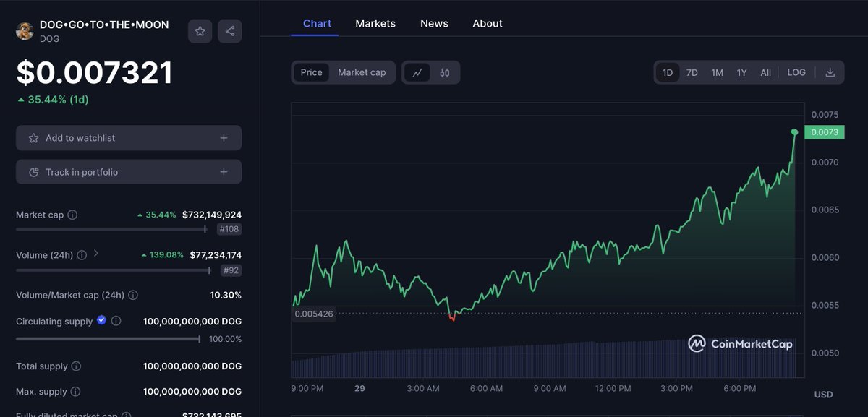This screenshot has width=868, height=417.
Task: Toggle LOG scale on chart
Action: [796, 72]
